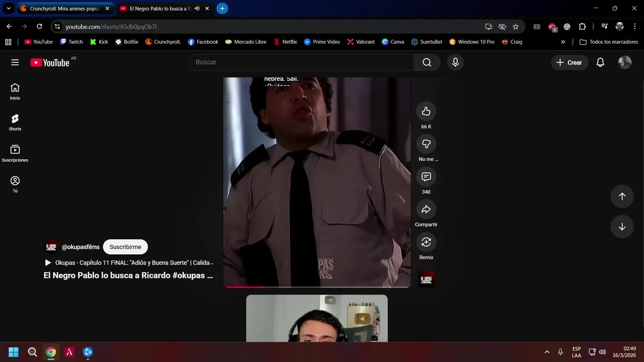This screenshot has height=362, width=644.
Task: Open the Valorant bookmark
Action: coord(361,42)
